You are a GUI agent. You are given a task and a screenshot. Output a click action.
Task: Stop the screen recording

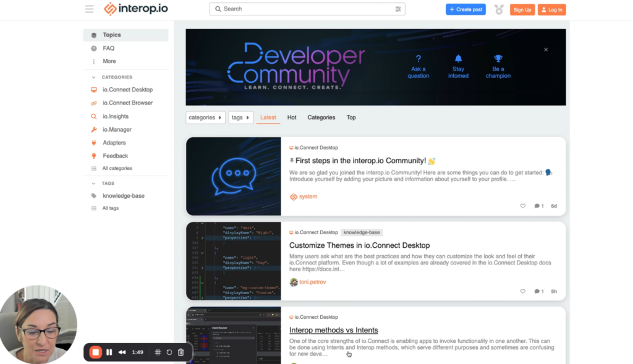click(95, 352)
